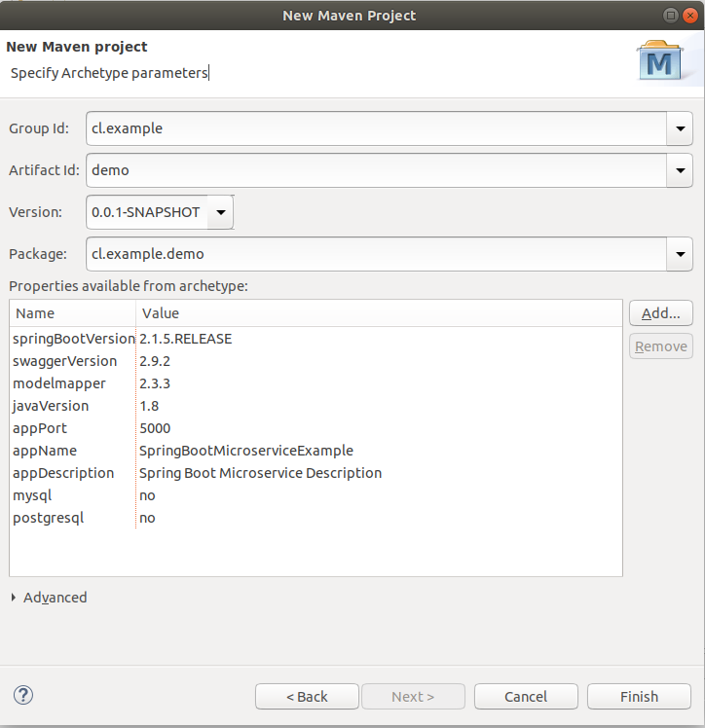Maximize the New Maven Project window

[670, 16]
